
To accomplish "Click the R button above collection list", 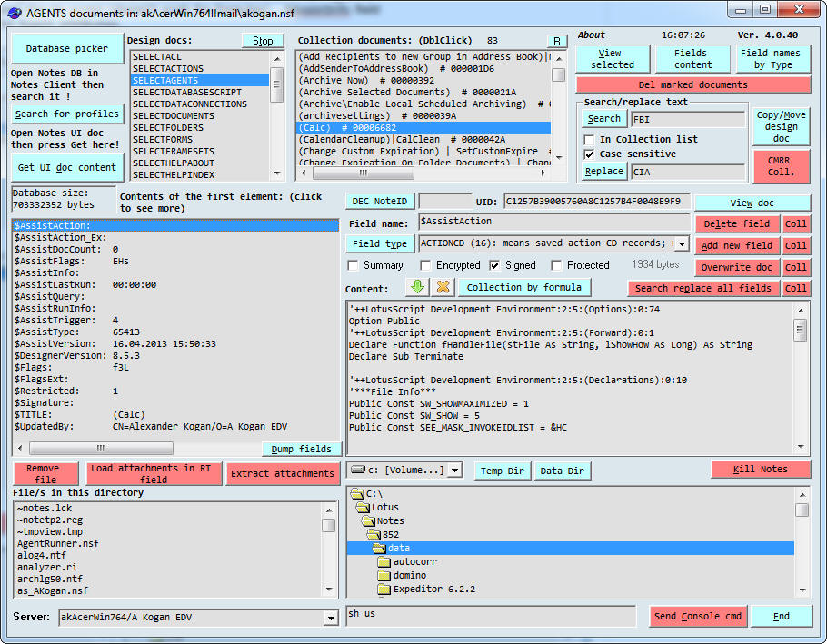I will (x=556, y=41).
